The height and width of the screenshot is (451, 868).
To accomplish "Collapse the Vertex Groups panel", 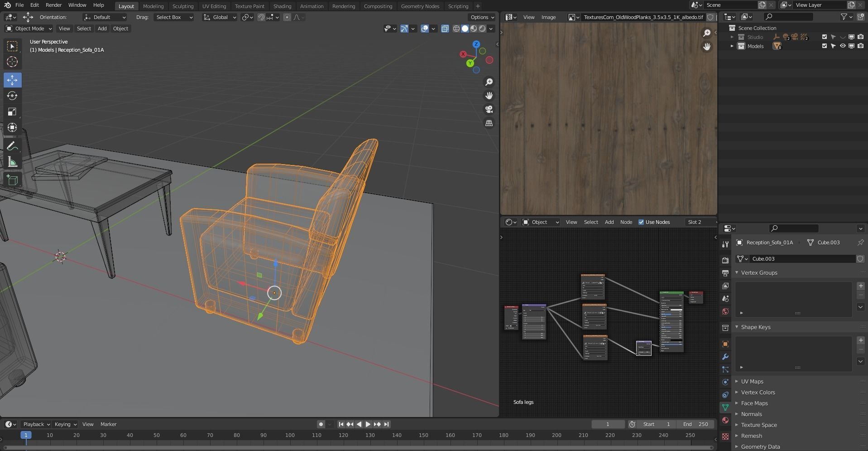I will point(758,273).
